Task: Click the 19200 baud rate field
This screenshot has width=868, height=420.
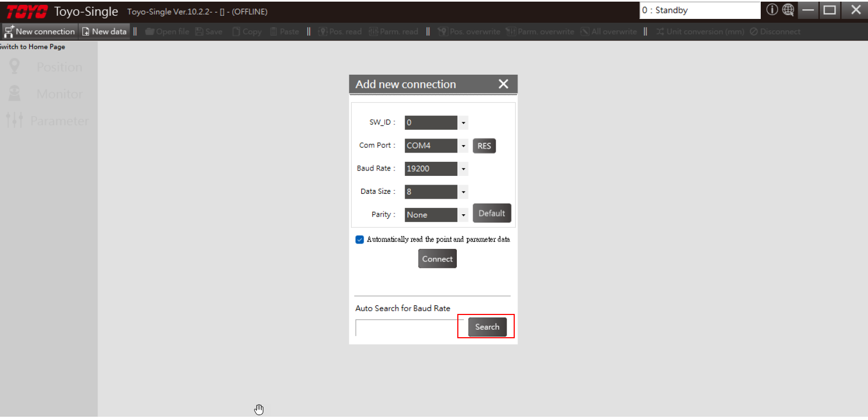Action: tap(431, 169)
